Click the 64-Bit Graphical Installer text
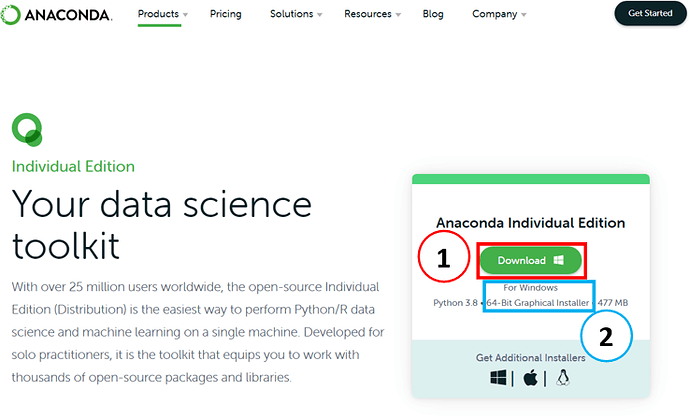This screenshot has height=418, width=690. 537,303
